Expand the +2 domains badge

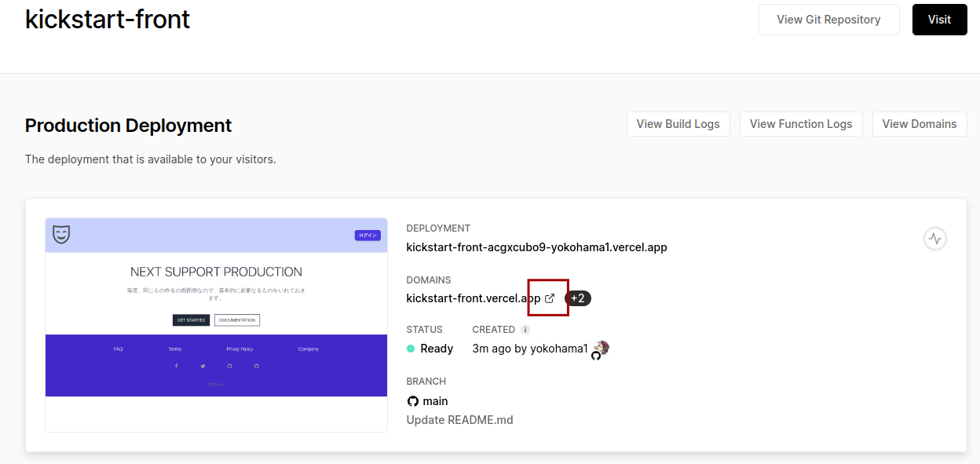click(x=579, y=298)
